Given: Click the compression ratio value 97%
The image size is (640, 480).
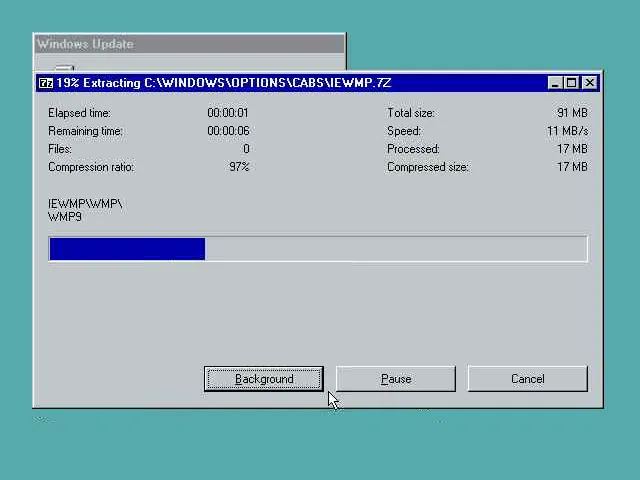Looking at the screenshot, I should click(x=239, y=167).
